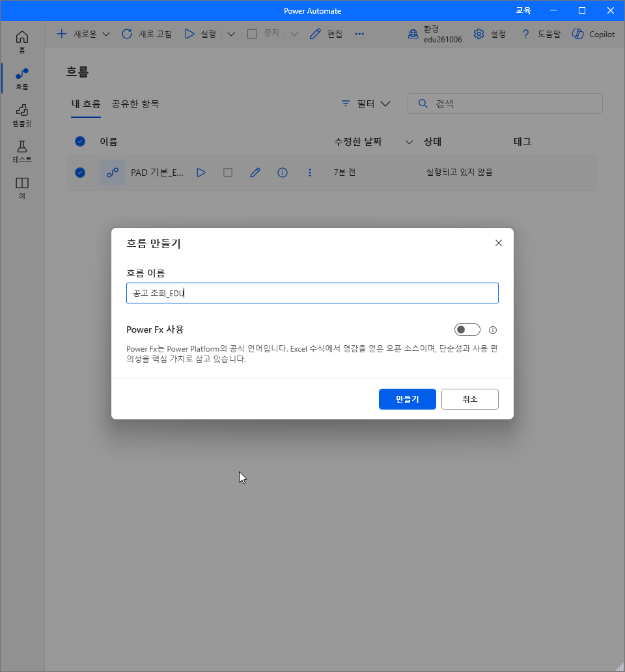Open more actions for PAD 기본_E... row
Image resolution: width=625 pixels, height=672 pixels.
pos(310,173)
